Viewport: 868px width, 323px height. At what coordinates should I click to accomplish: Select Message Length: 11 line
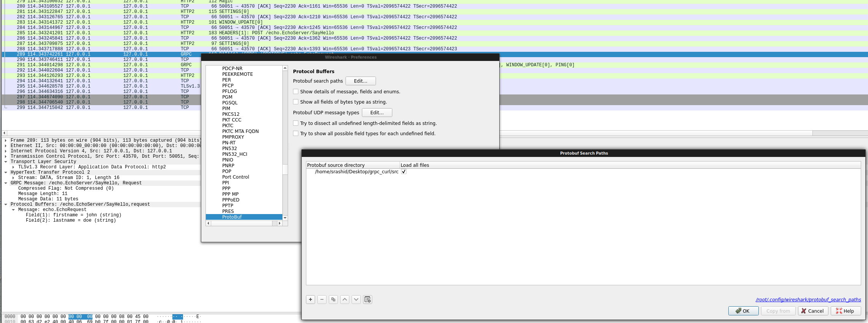tap(43, 194)
